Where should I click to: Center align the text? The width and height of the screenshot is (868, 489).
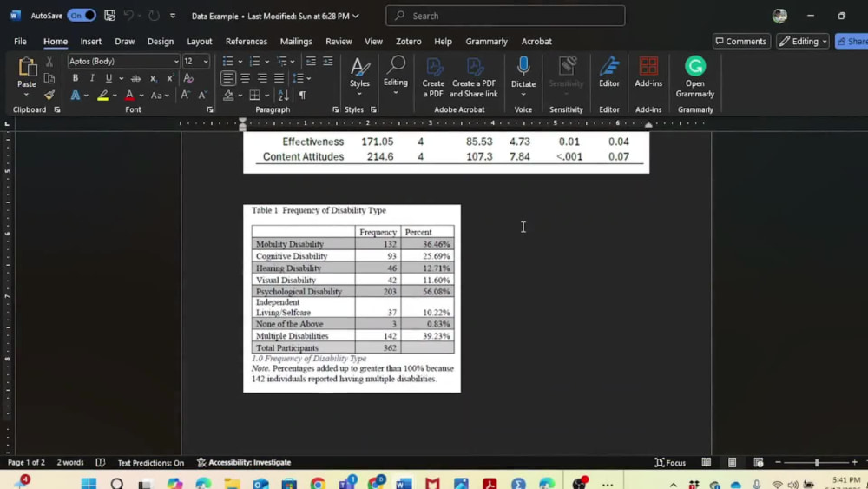coord(246,78)
